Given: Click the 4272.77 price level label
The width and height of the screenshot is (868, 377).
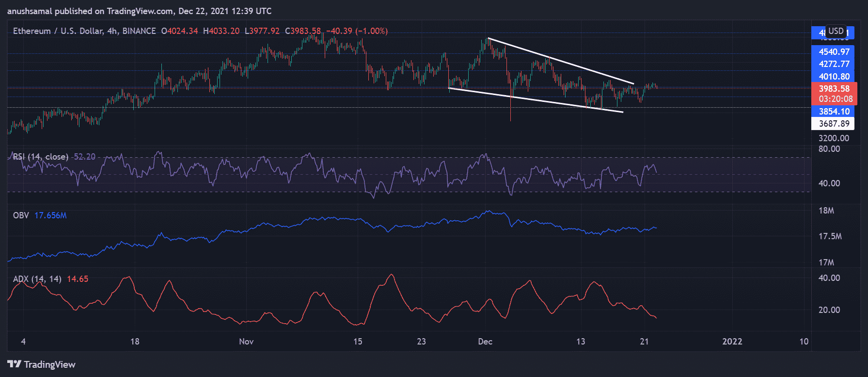Looking at the screenshot, I should 834,64.
